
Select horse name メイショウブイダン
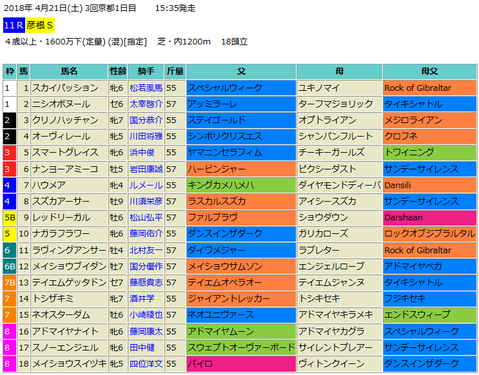tap(69, 266)
